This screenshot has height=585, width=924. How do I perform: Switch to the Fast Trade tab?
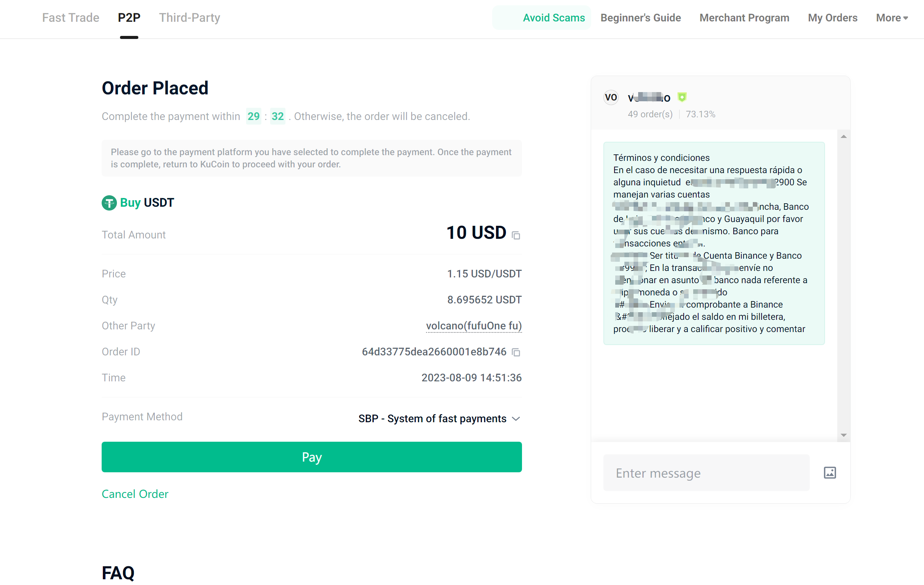click(71, 18)
